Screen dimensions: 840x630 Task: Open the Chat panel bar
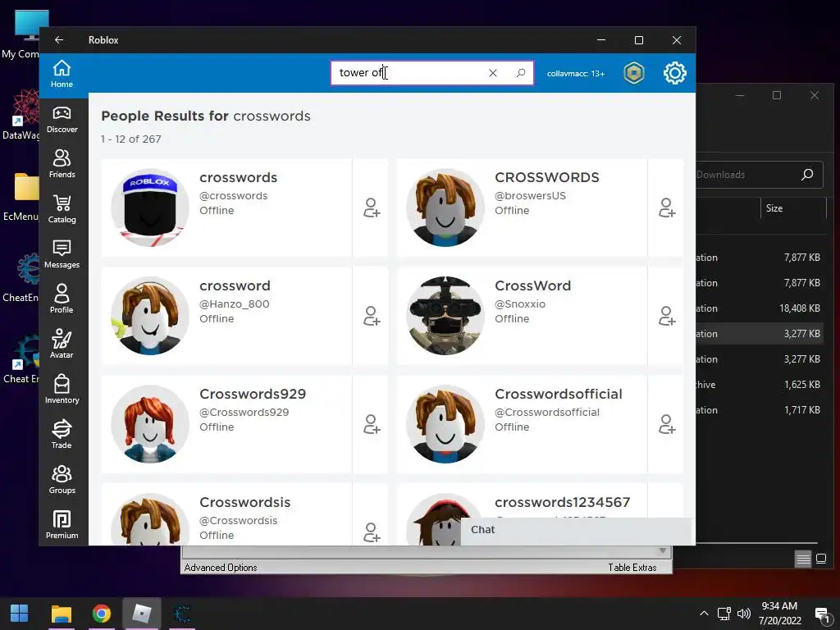pyautogui.click(x=576, y=531)
